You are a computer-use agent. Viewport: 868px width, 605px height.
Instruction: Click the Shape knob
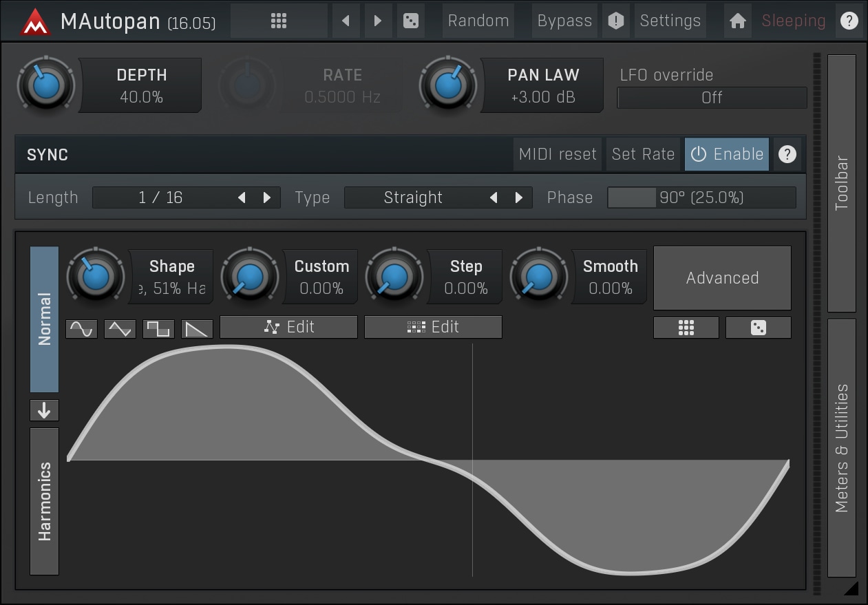pos(96,277)
